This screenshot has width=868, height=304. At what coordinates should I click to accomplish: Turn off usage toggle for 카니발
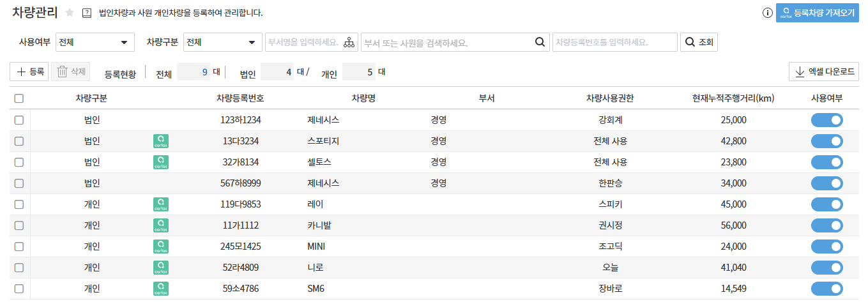coord(826,225)
